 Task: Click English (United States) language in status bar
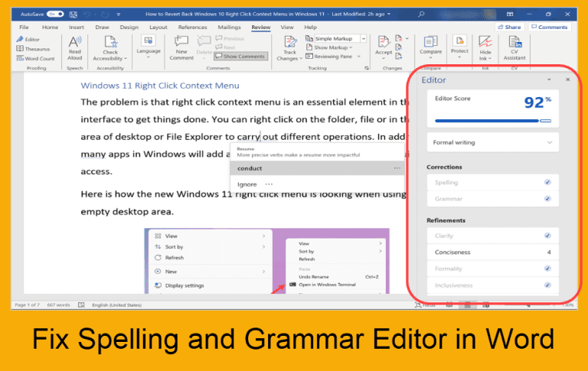tap(116, 305)
